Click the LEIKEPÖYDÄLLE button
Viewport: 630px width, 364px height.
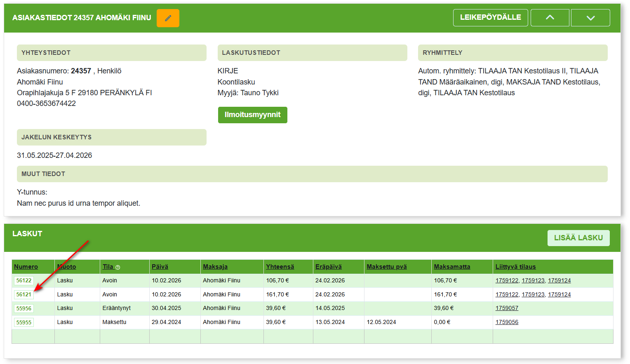tap(490, 18)
